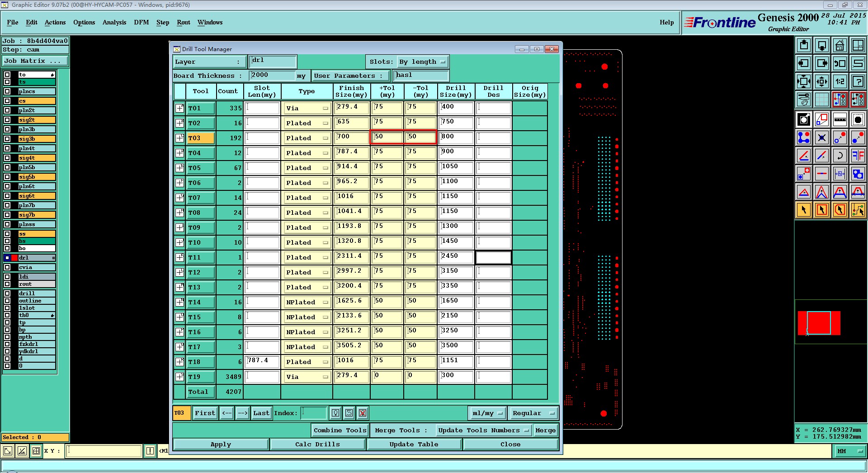This screenshot has height=473, width=868.
Task: Click the exclamation mark icon by XY field
Action: 150,451
